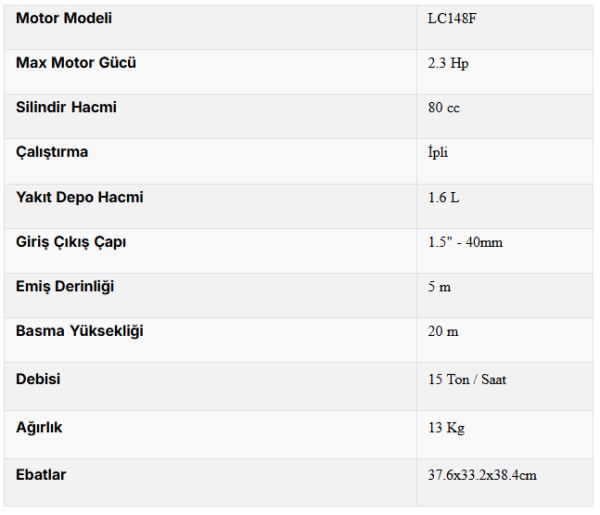Click the Yakıt Depo Hacmi label
600x515 pixels.
tap(80, 197)
